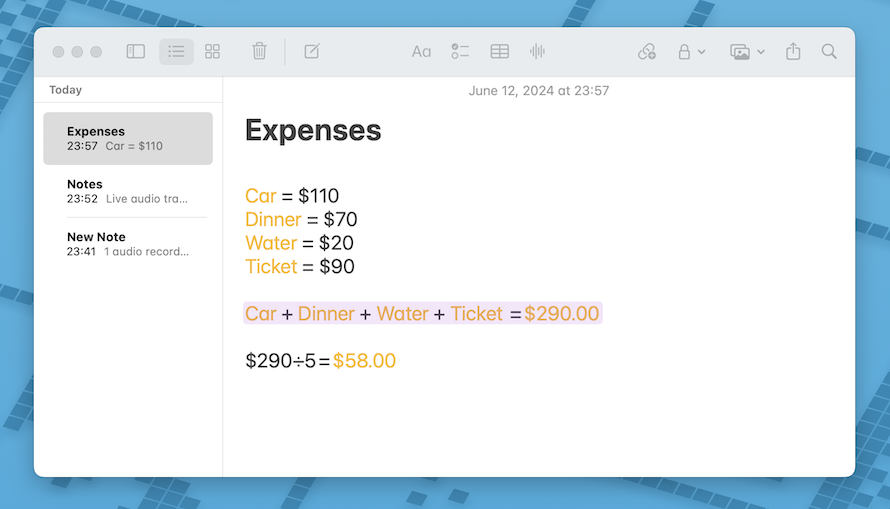Open the lock note dropdown
Image resolution: width=890 pixels, height=509 pixels.
[x=691, y=52]
